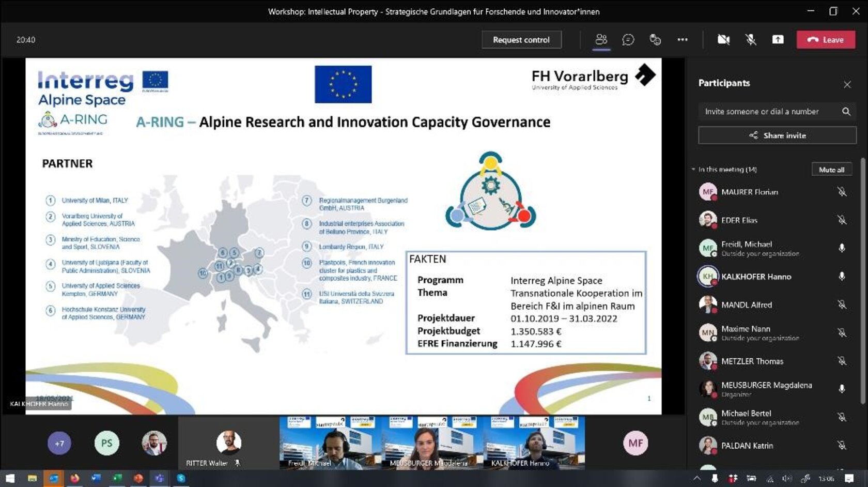
Task: Mute all participants
Action: tap(831, 170)
